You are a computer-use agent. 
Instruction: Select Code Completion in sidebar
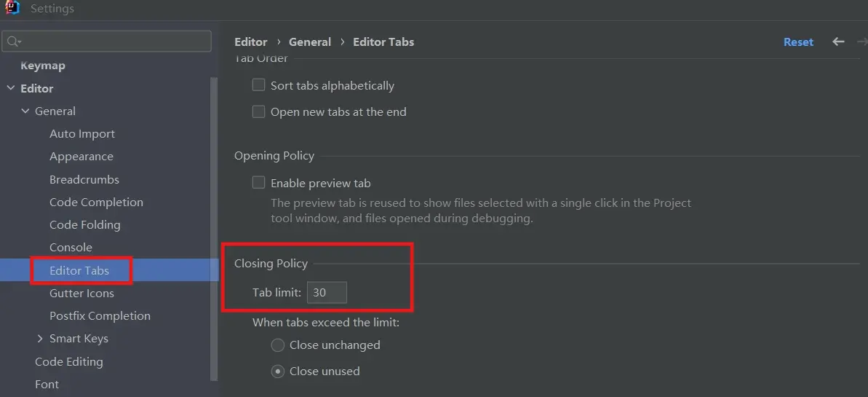[96, 202]
